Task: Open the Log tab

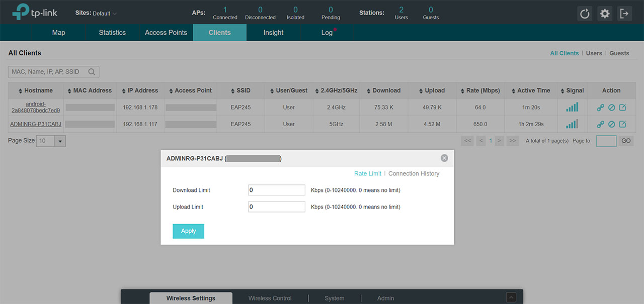Action: click(x=327, y=33)
